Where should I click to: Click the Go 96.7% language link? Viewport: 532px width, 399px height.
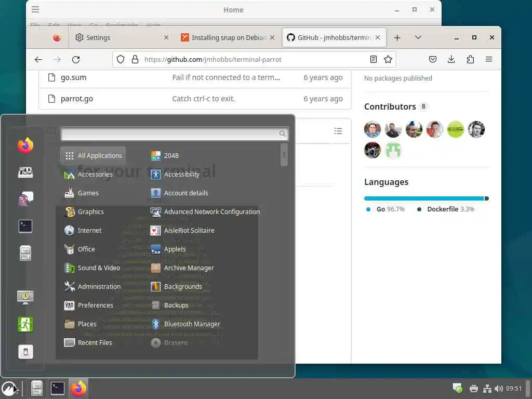tap(385, 209)
